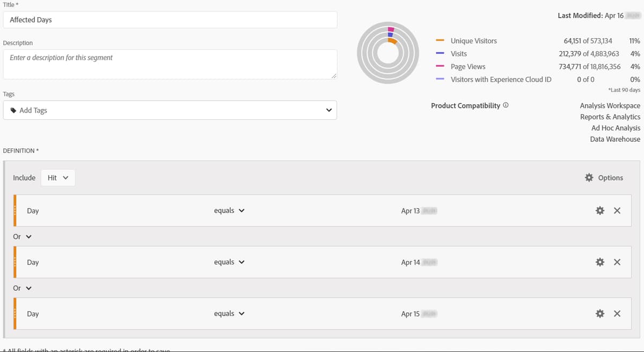Image resolution: width=644 pixels, height=352 pixels.
Task: Click the gear icon on Apr 13 rule
Action: coord(599,211)
